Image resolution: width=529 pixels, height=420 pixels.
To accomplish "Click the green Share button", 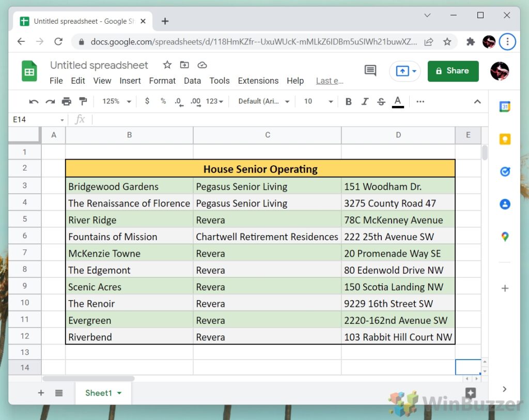I will tap(453, 71).
